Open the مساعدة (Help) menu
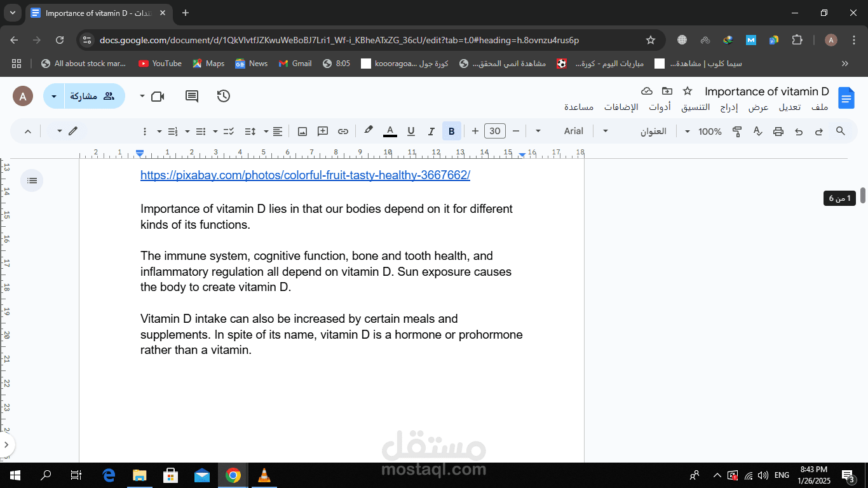Viewport: 868px width, 488px height. [x=579, y=107]
